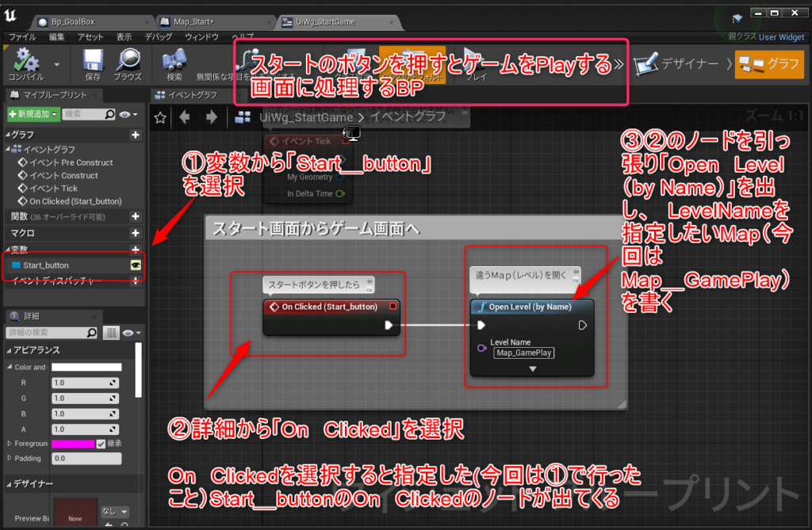Toggle property matrix grid button in Details
Image resolution: width=812 pixels, height=530 pixels.
[x=112, y=333]
